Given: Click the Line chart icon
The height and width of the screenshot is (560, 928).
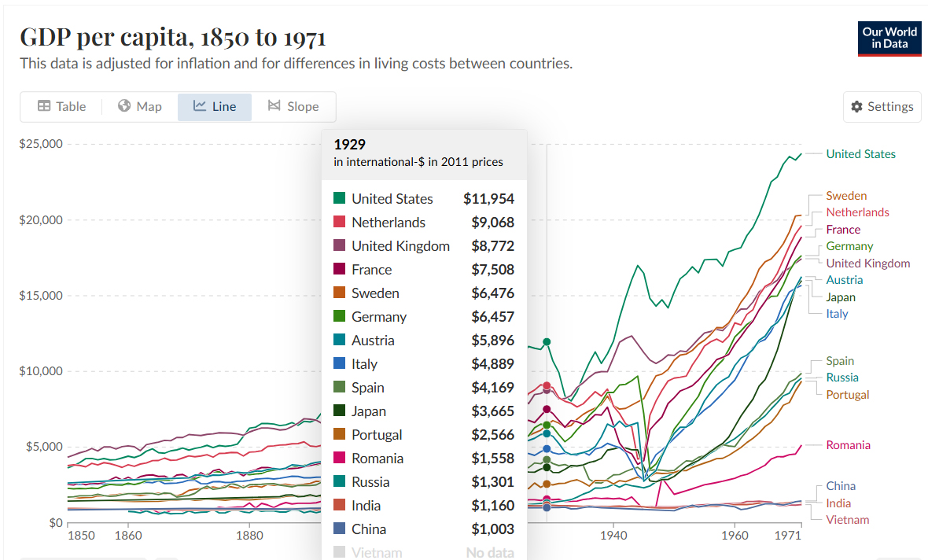Looking at the screenshot, I should 200,106.
